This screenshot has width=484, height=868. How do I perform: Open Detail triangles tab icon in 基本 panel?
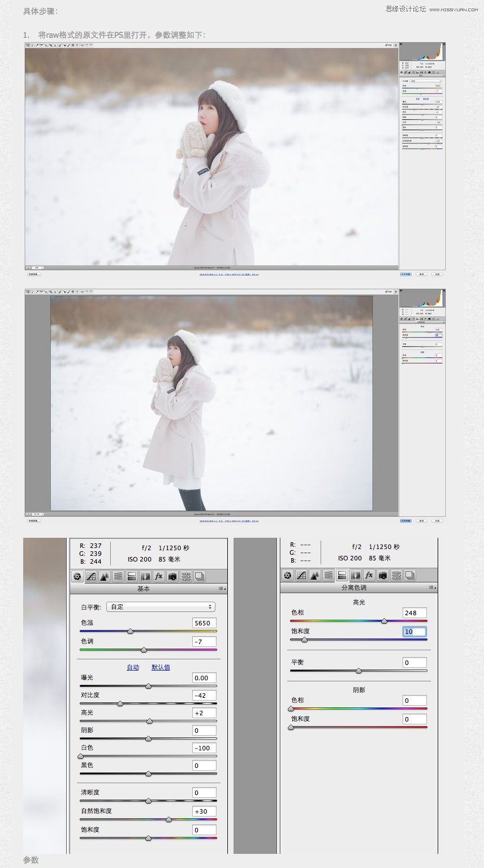click(x=105, y=576)
